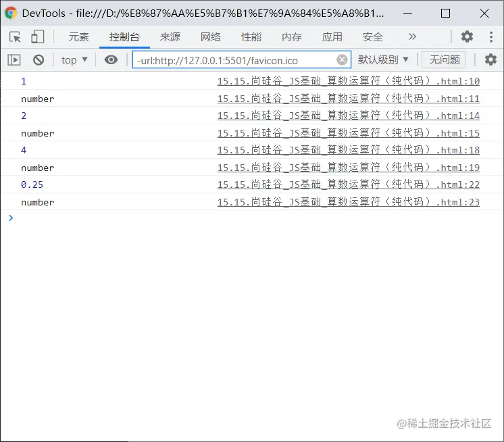Select the 'number' output on the .html:23 row
The height and width of the screenshot is (442, 504).
coord(38,202)
